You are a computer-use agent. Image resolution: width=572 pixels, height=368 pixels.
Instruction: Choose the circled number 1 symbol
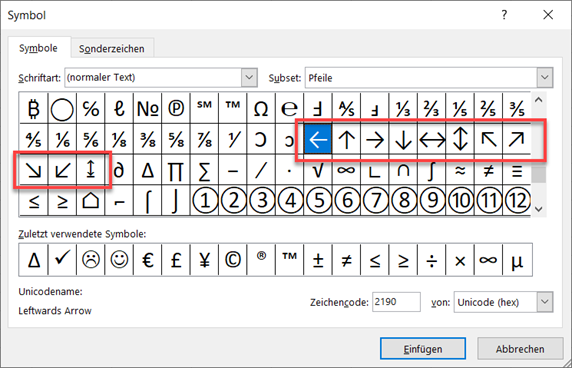tap(205, 200)
